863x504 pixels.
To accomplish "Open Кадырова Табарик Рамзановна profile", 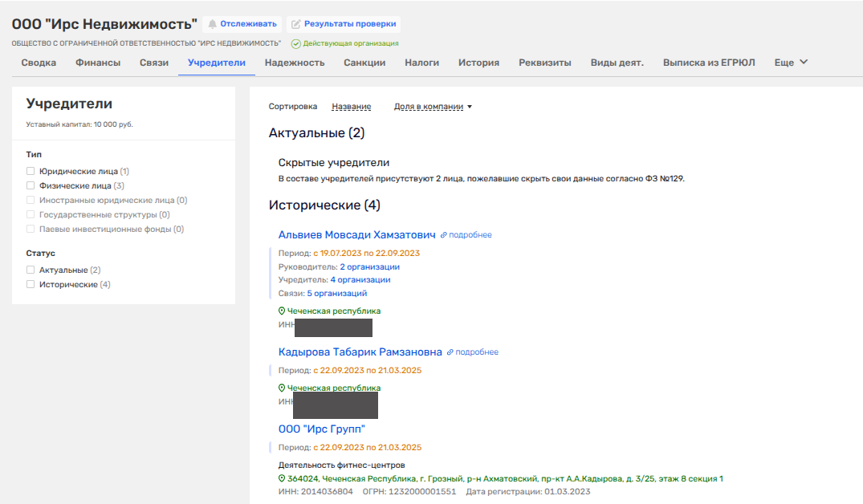I will pos(360,352).
